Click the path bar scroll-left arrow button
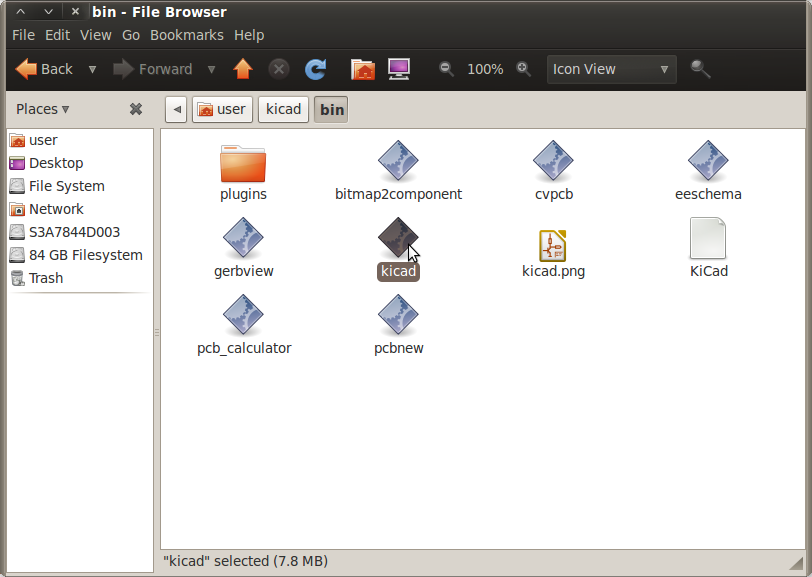 click(x=176, y=109)
